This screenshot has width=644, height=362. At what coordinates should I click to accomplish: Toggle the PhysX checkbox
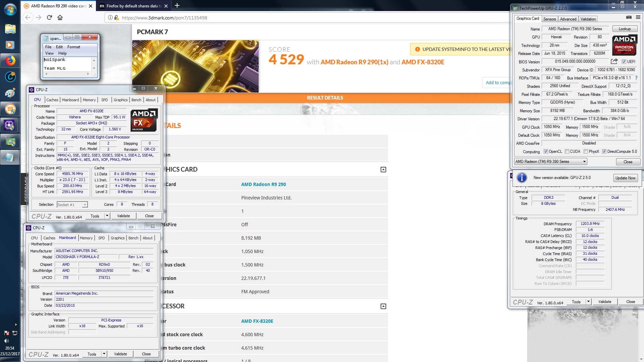[586, 152]
